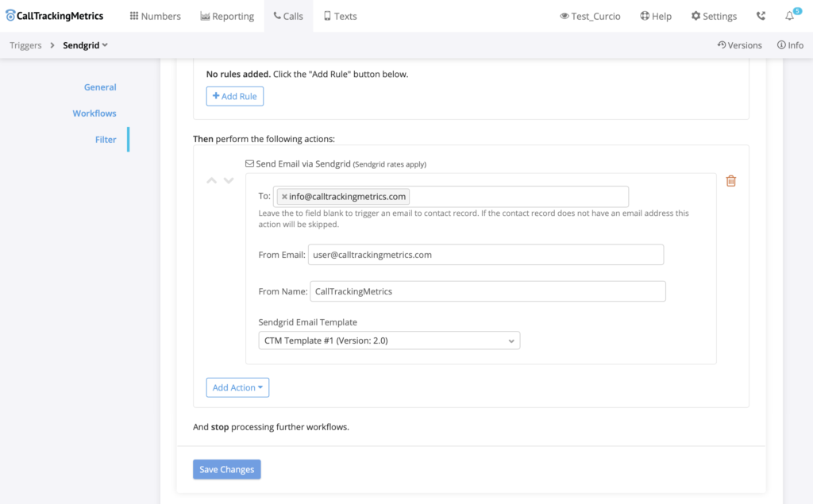The image size is (813, 504).
Task: Click the From Email input field
Action: (484, 255)
